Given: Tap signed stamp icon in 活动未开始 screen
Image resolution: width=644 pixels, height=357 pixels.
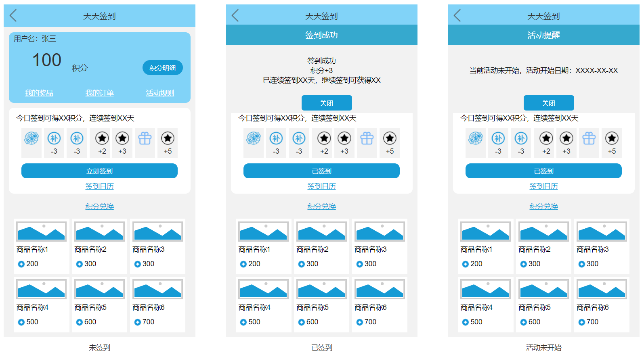Looking at the screenshot, I should coord(476,138).
